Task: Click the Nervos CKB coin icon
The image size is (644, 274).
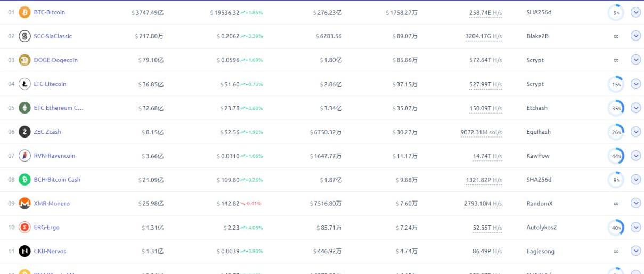Action: [25, 251]
